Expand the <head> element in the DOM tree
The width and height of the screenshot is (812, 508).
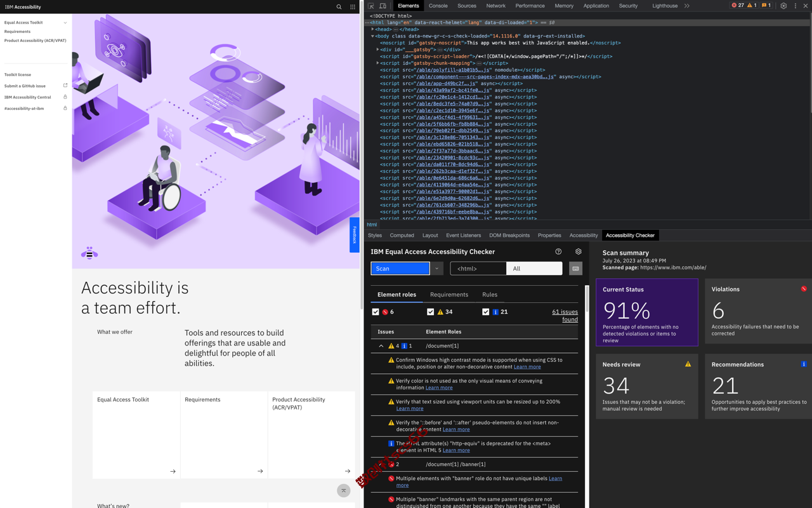pos(372,29)
